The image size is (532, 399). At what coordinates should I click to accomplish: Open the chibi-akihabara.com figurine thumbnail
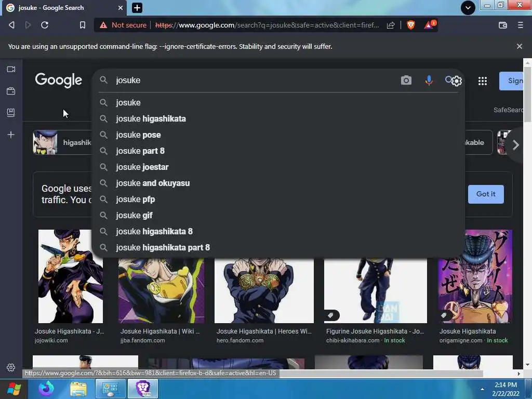coord(376,291)
